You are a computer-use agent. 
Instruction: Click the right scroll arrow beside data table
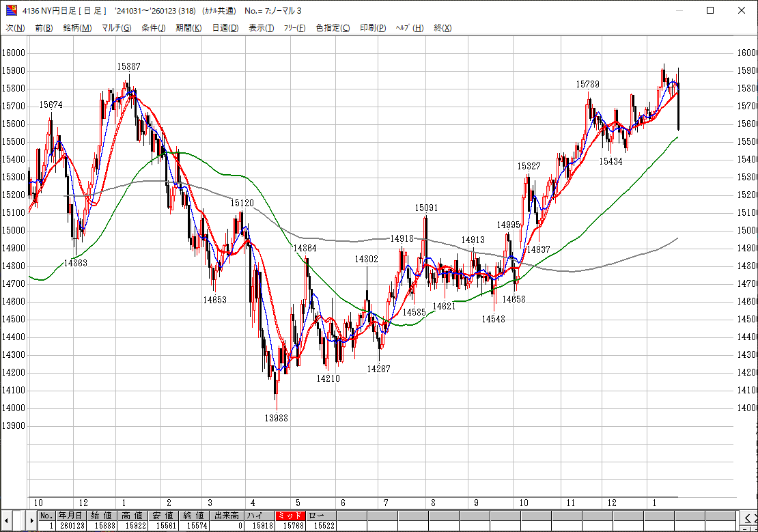tap(31, 520)
